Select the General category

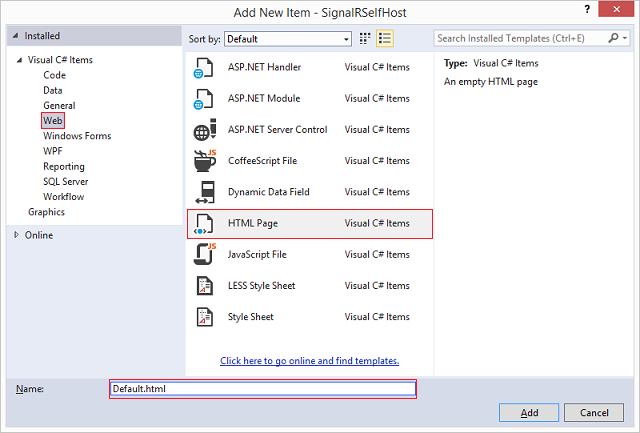59,105
